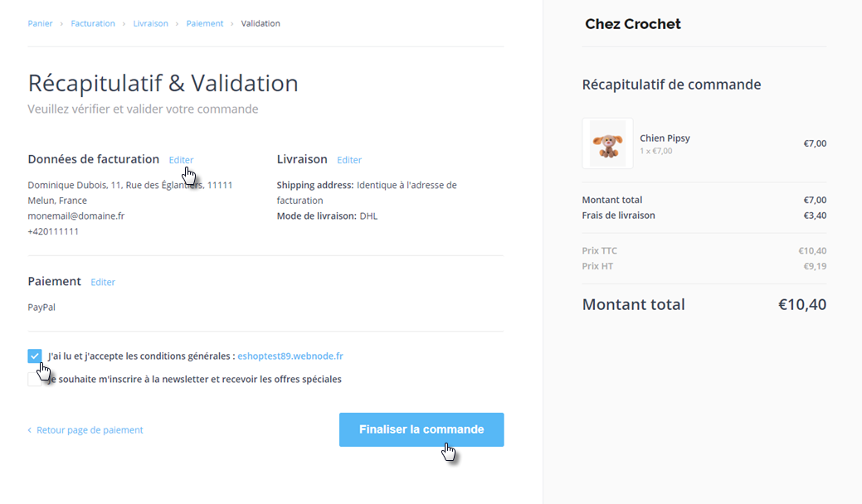Open the eshoptest89.webnode.fr terms link
Screen dimensions: 862x504
[290, 356]
